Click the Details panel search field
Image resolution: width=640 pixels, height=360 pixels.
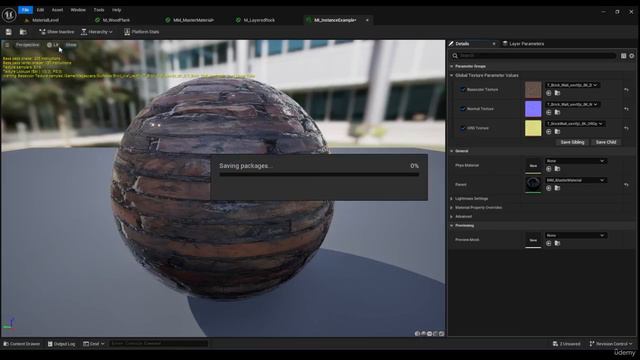coord(534,56)
